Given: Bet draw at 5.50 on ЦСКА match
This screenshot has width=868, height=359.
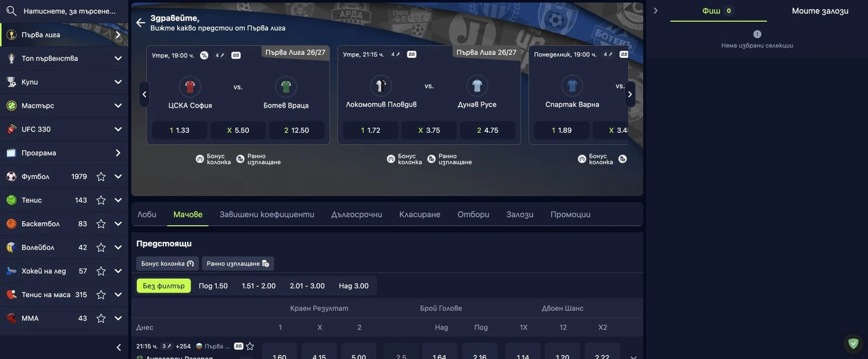Looking at the screenshot, I should coord(238,130).
